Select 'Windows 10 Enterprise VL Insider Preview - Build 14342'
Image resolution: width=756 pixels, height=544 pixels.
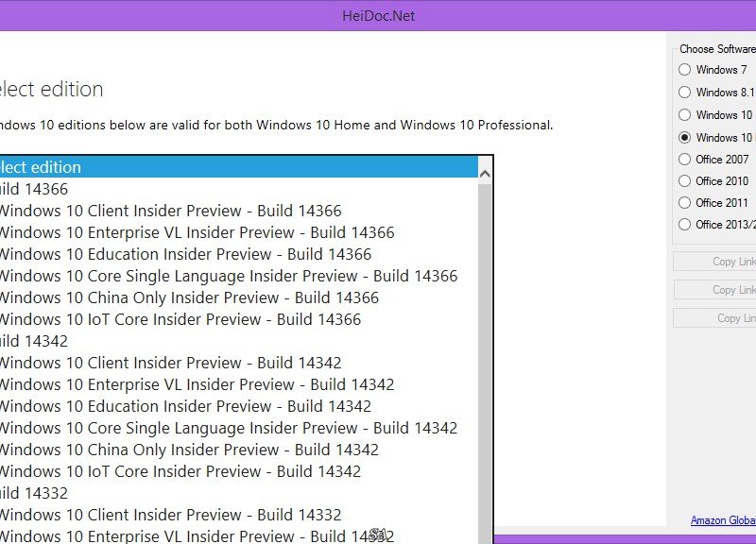point(239,384)
